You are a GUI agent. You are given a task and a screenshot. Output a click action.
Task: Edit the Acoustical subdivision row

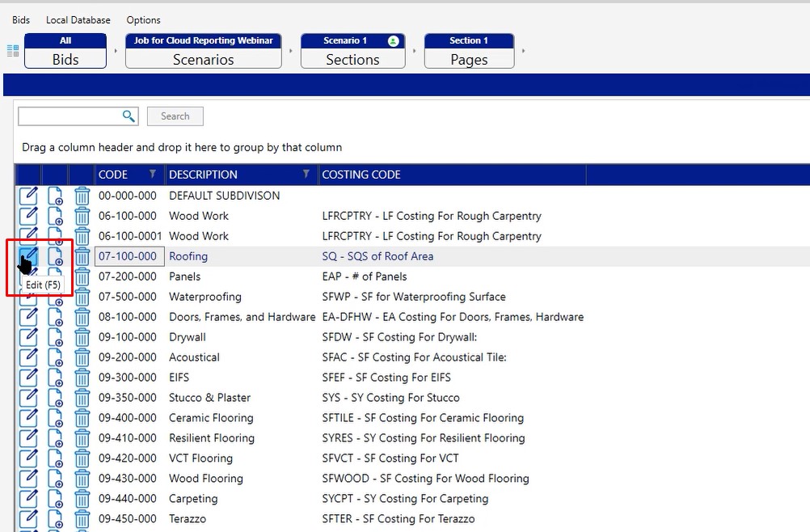[x=28, y=357]
